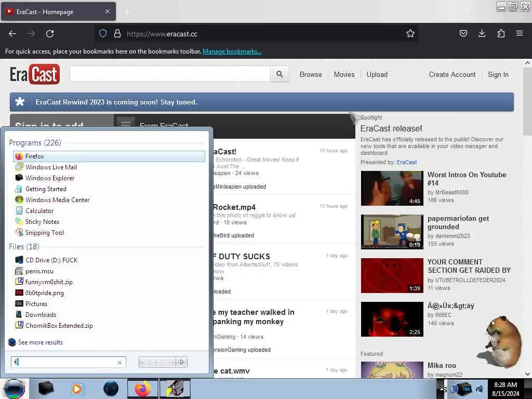Go to the Upload page
532x399 pixels.
tap(377, 75)
